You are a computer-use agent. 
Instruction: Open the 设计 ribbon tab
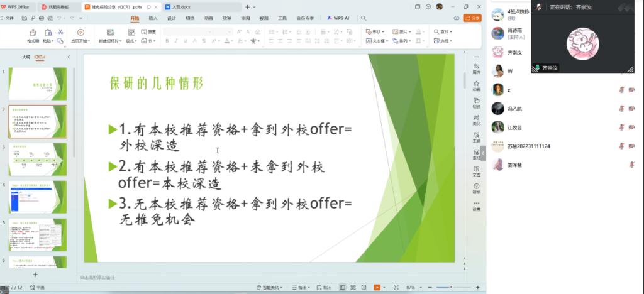click(x=171, y=18)
